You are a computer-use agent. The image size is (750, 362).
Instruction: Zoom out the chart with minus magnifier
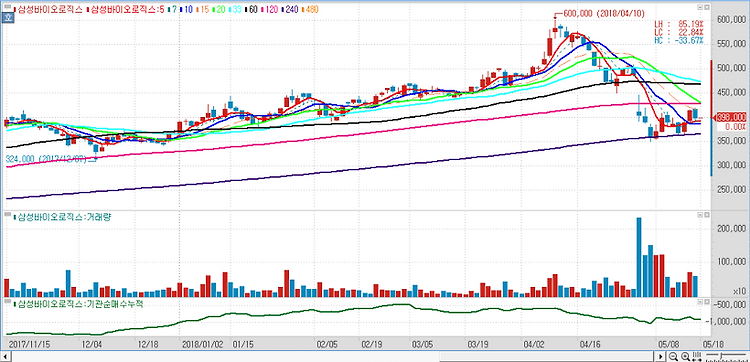tap(673, 356)
